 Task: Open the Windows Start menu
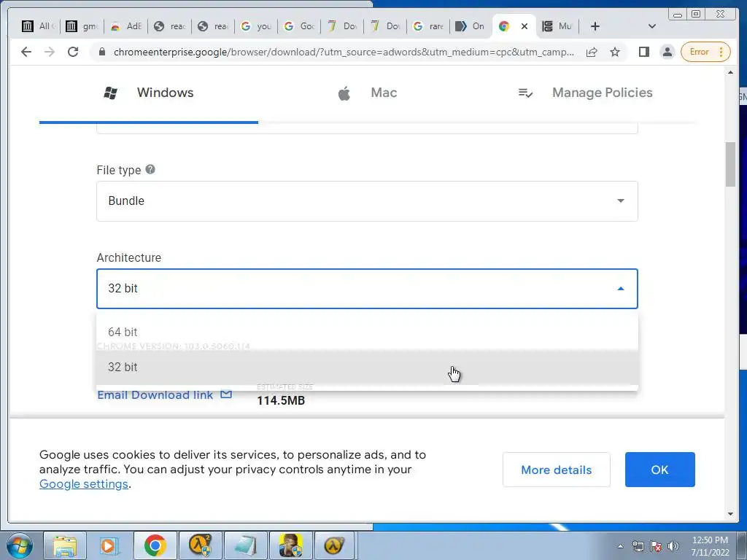(20, 545)
